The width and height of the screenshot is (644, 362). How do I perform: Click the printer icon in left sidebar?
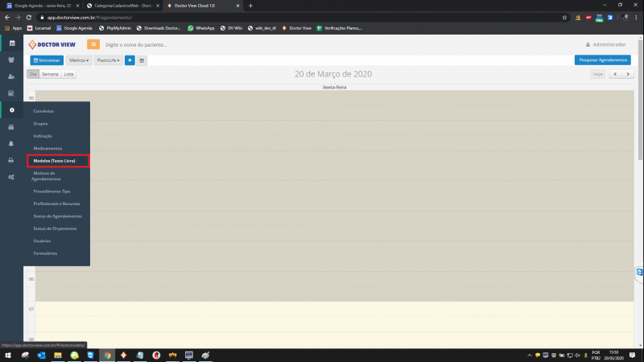point(11,160)
